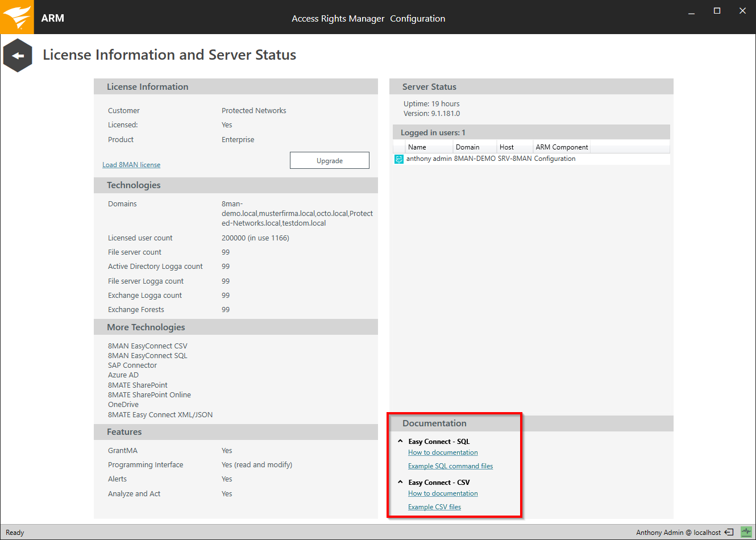756x540 pixels.
Task: Click the SolarWinds logo in title bar
Action: click(x=17, y=17)
